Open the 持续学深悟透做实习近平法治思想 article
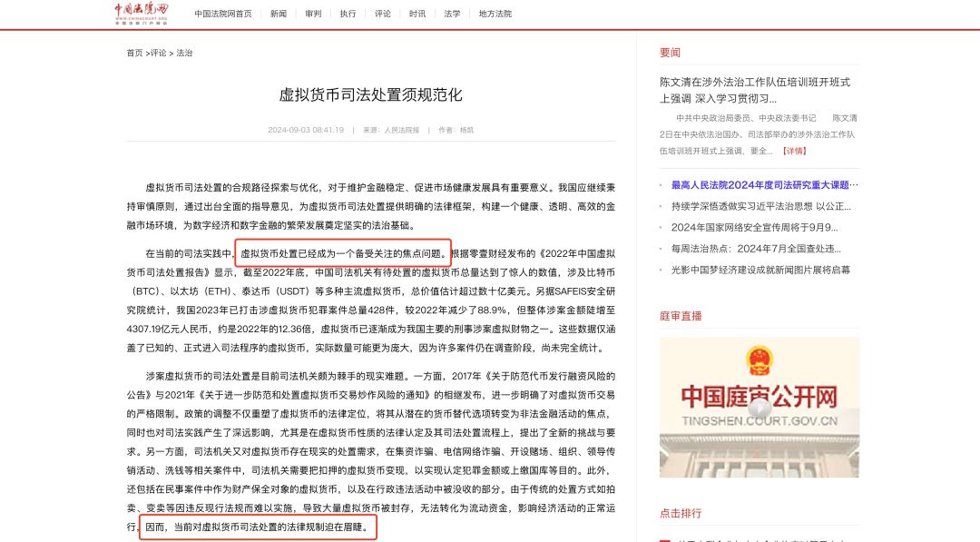The width and height of the screenshot is (980, 542). tap(759, 204)
